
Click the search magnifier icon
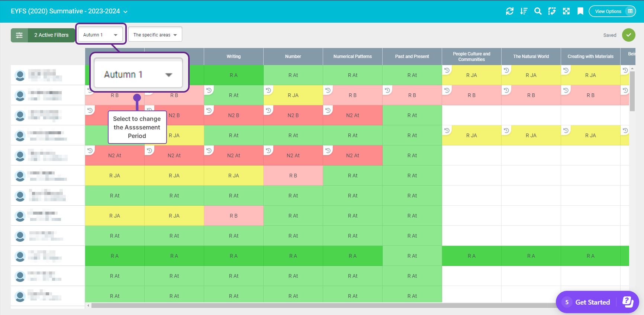click(x=538, y=11)
